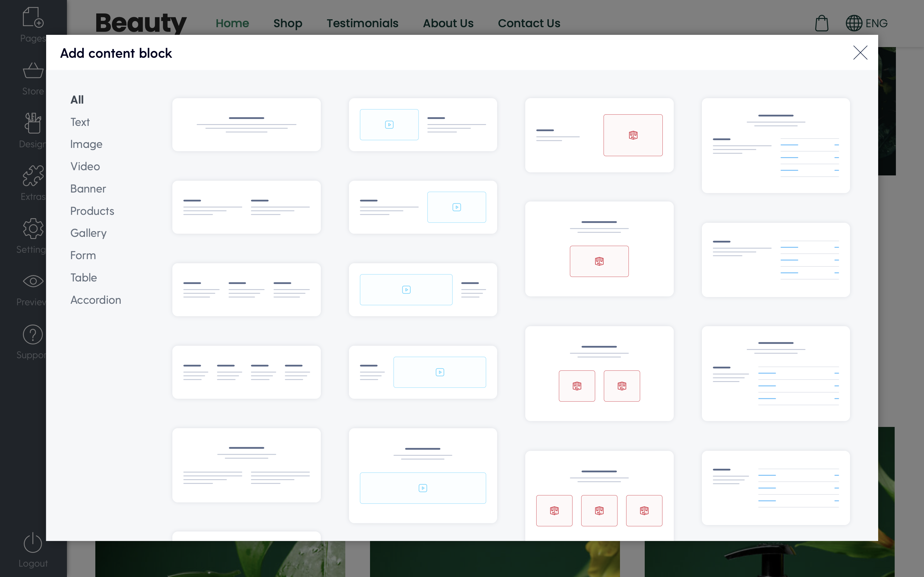Choose heading with two products block
The image size is (924, 577).
pyautogui.click(x=599, y=373)
